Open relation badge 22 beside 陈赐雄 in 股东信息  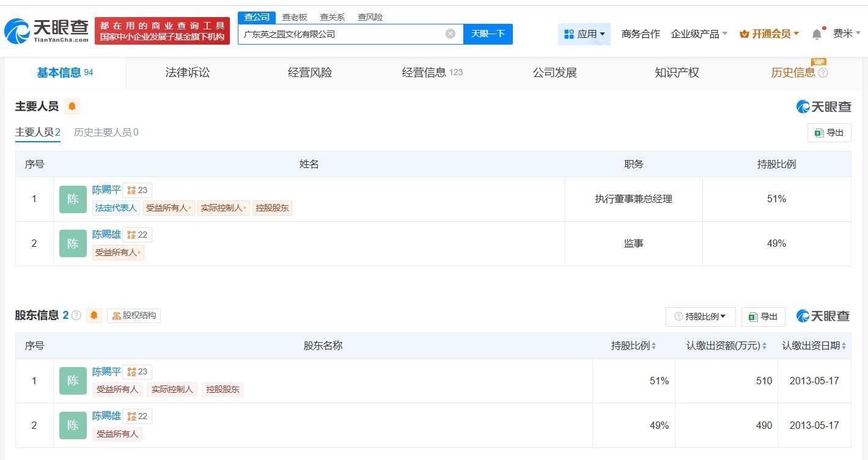[138, 416]
